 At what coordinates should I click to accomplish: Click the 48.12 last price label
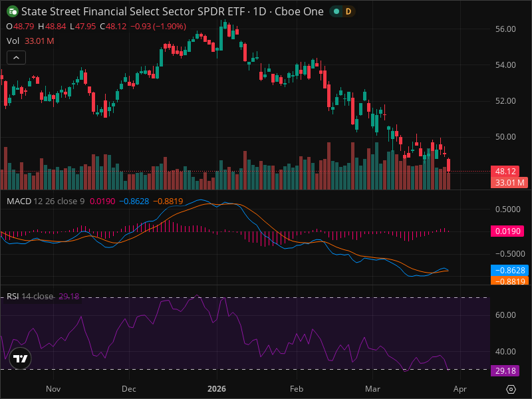505,172
